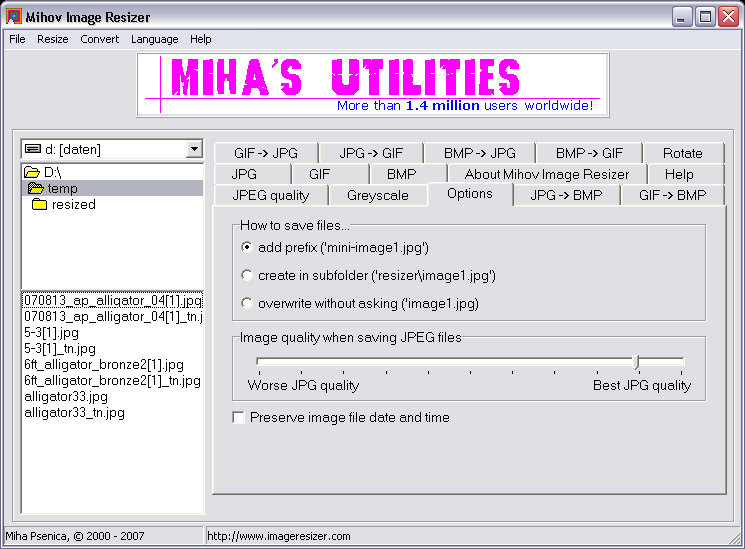Select the Options tab
This screenshot has width=745, height=549.
click(x=470, y=193)
